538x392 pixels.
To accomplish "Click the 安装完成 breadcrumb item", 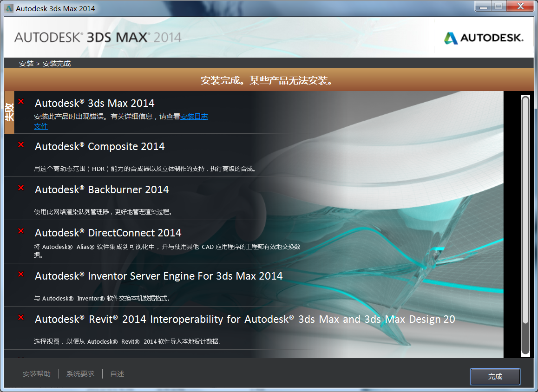I will click(x=57, y=64).
